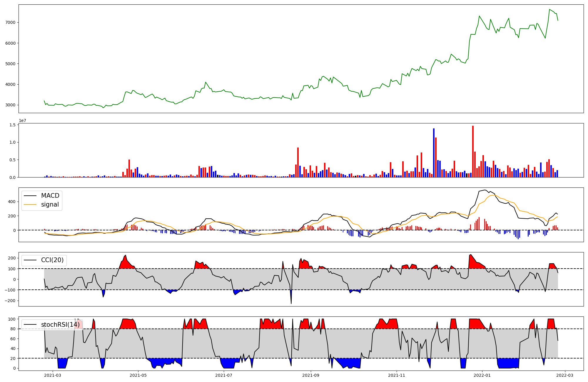Viewport: 588px width, 382px height.
Task: Click the 2021-11 date tick label
Action: point(397,375)
